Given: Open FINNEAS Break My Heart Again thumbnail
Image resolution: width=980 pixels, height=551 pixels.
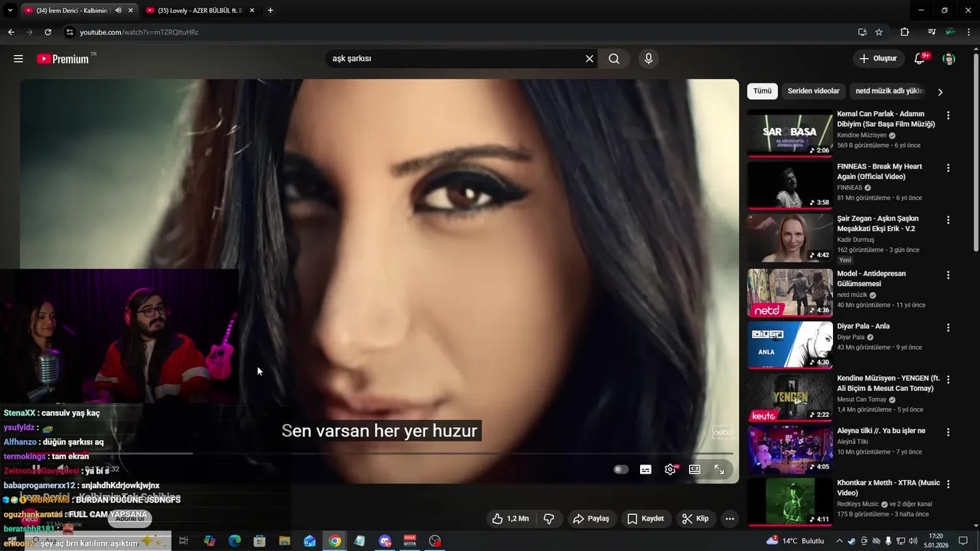Looking at the screenshot, I should coord(790,184).
